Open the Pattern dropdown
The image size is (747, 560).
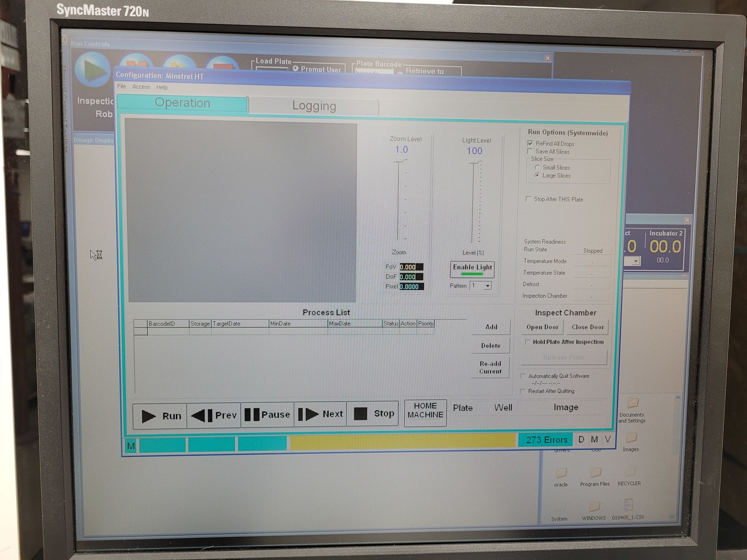tap(487, 286)
